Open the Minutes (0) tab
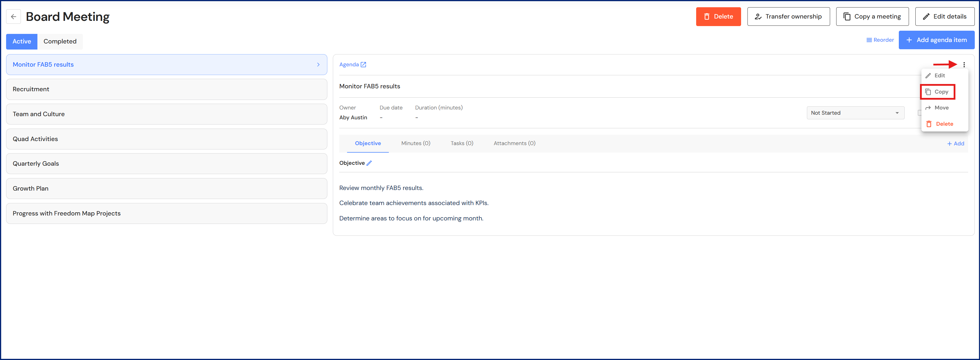The height and width of the screenshot is (360, 980). pyautogui.click(x=415, y=143)
